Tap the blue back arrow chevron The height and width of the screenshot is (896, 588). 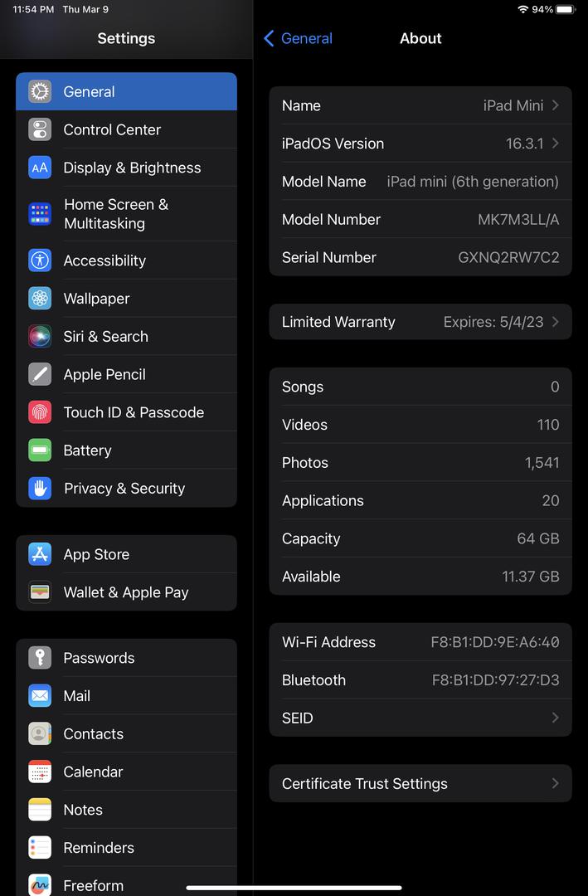pos(270,38)
